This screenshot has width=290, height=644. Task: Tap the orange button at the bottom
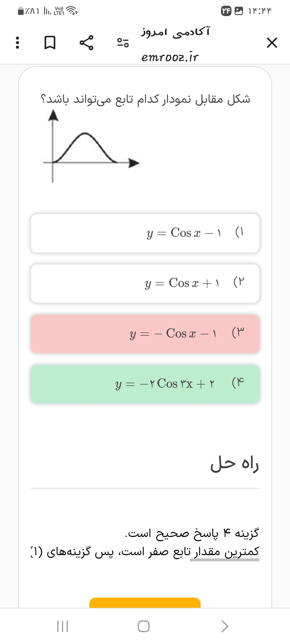tap(145, 603)
